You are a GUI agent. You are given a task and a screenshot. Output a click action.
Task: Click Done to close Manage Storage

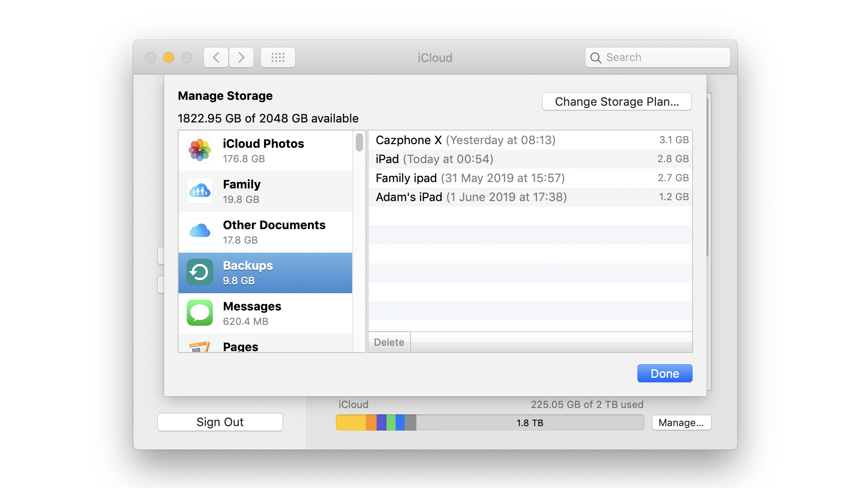[665, 374]
